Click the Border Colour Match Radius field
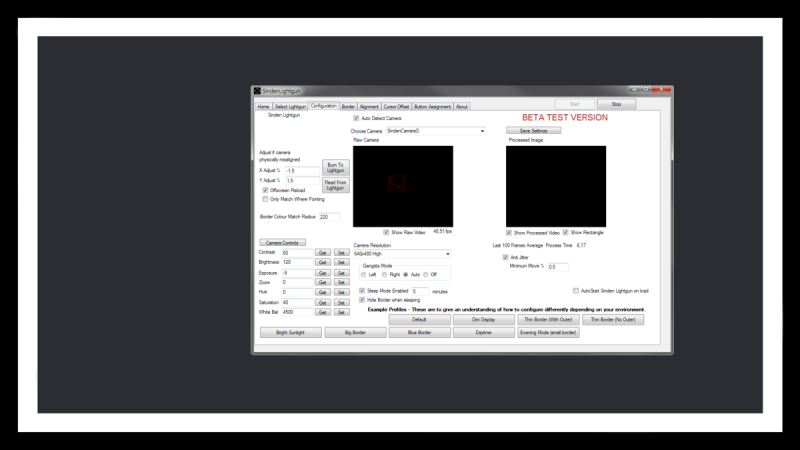The image size is (800, 450). 329,216
